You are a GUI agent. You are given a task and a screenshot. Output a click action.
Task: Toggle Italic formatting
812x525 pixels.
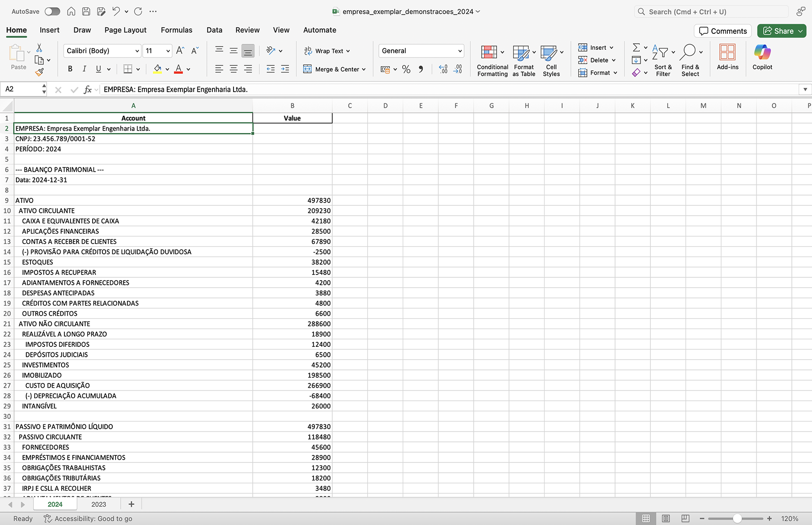click(x=84, y=69)
